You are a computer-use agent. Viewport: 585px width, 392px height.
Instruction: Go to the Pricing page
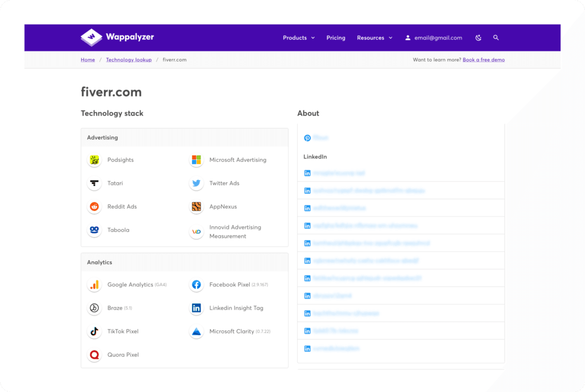336,38
